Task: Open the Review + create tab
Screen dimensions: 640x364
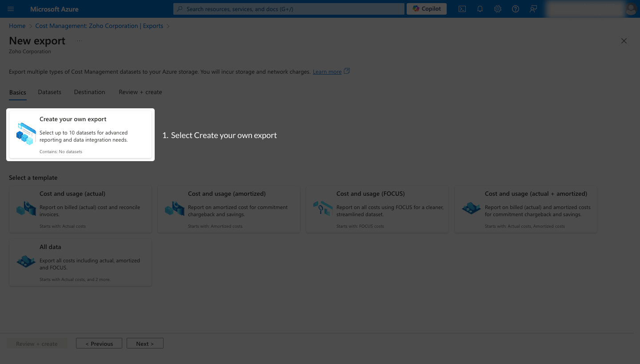Action: (x=140, y=92)
